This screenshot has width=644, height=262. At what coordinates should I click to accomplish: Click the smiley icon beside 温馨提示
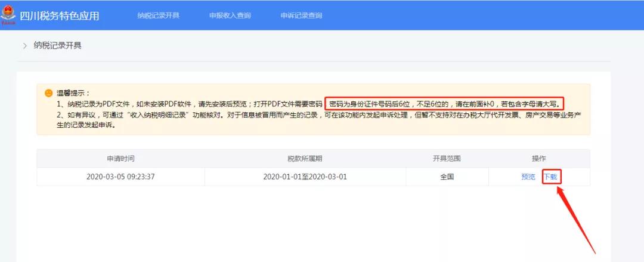coord(48,93)
